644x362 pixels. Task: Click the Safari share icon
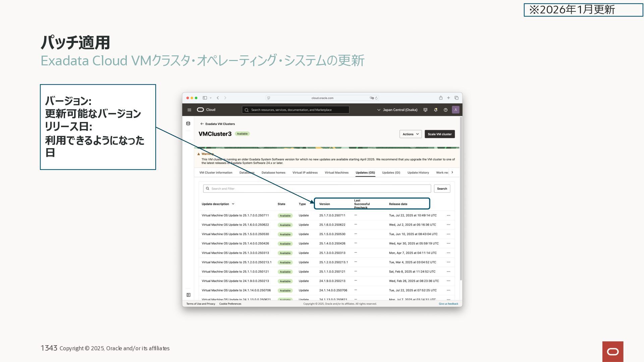coord(441,98)
